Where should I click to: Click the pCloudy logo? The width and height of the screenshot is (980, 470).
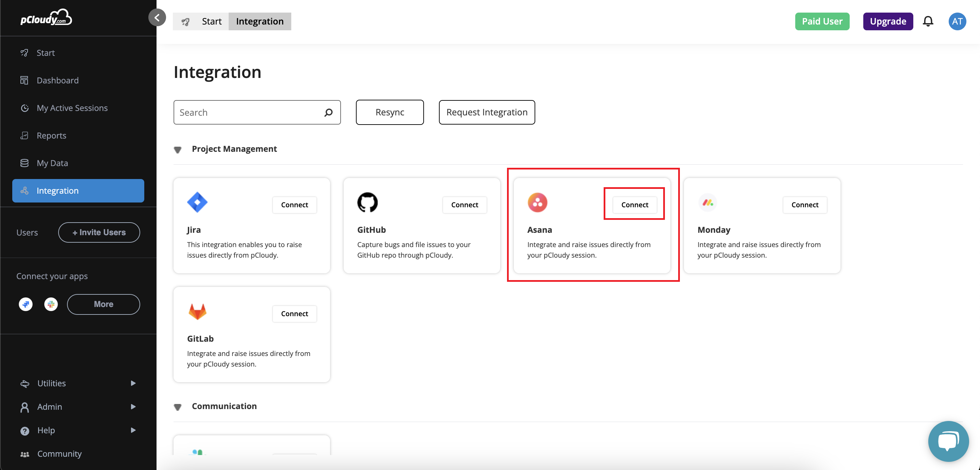46,17
